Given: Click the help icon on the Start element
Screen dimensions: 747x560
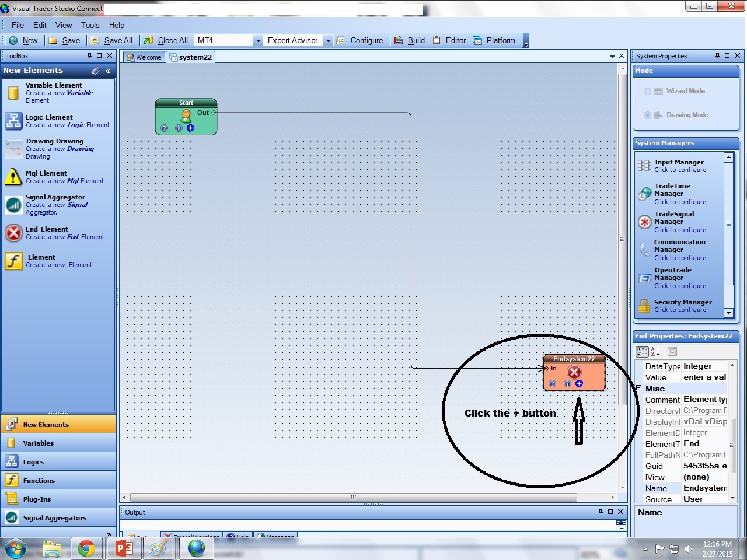Looking at the screenshot, I should 164,128.
